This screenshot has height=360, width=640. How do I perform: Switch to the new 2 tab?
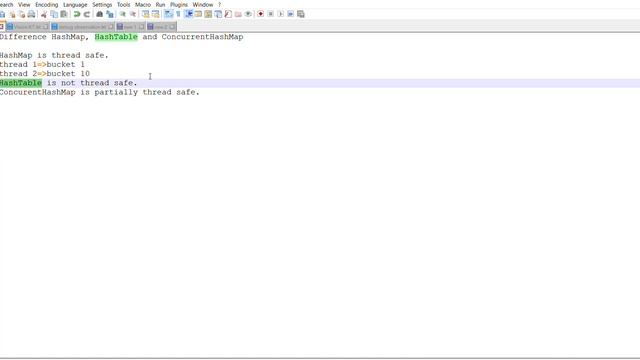tap(161, 27)
